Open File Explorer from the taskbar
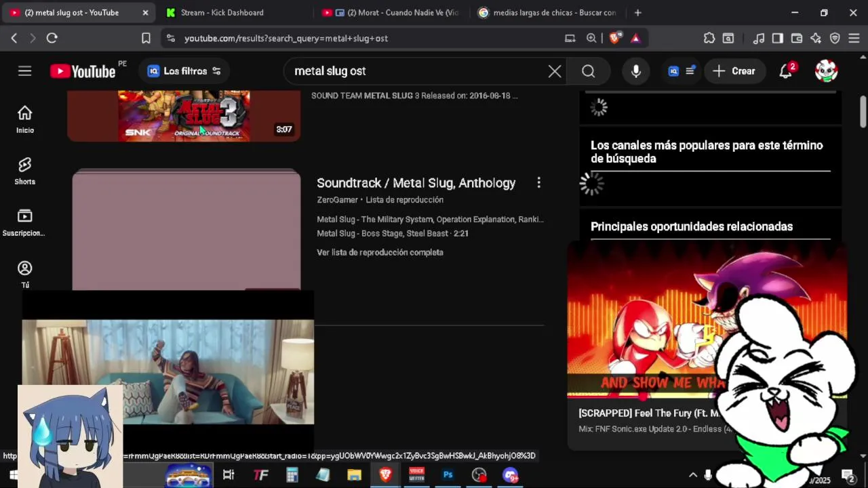 coord(354,475)
